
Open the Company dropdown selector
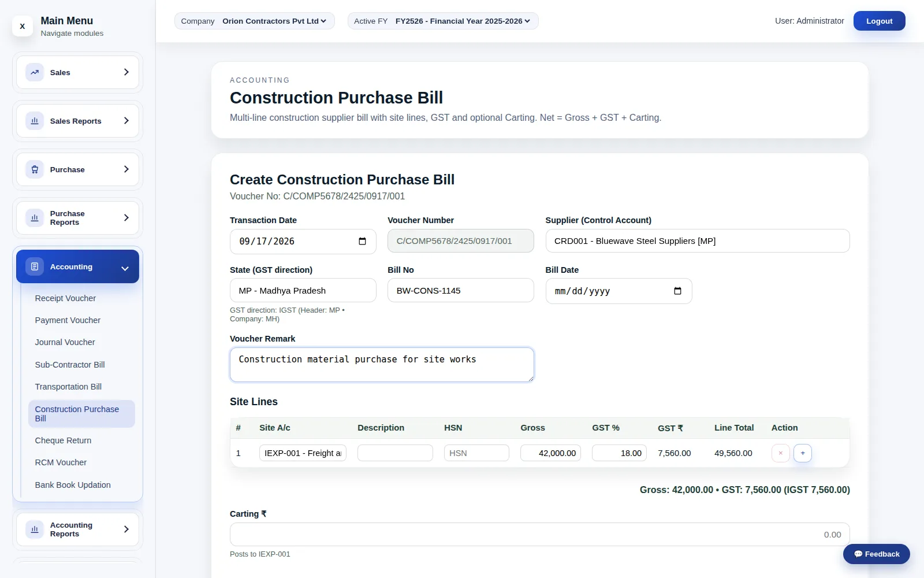(x=274, y=21)
